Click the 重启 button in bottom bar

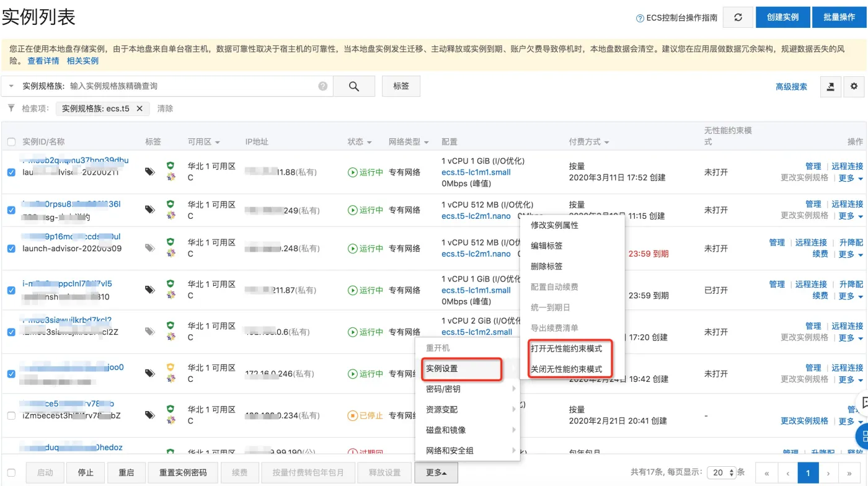click(x=126, y=472)
